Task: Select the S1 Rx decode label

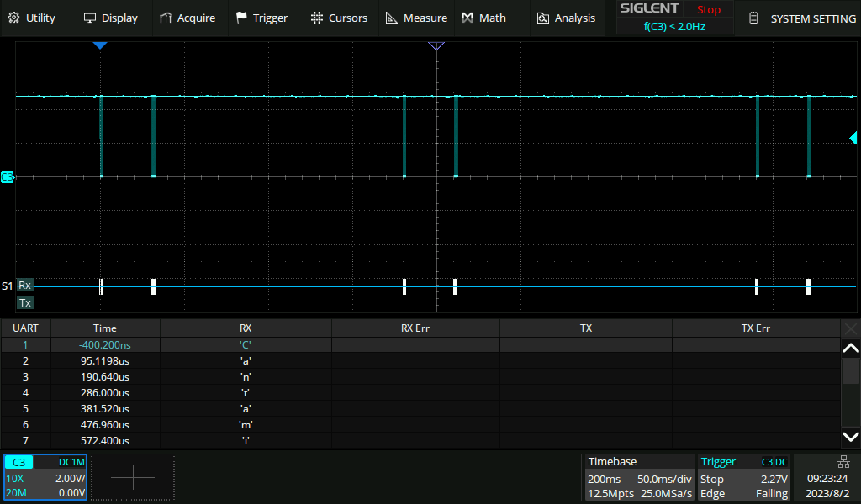Action: tap(25, 286)
